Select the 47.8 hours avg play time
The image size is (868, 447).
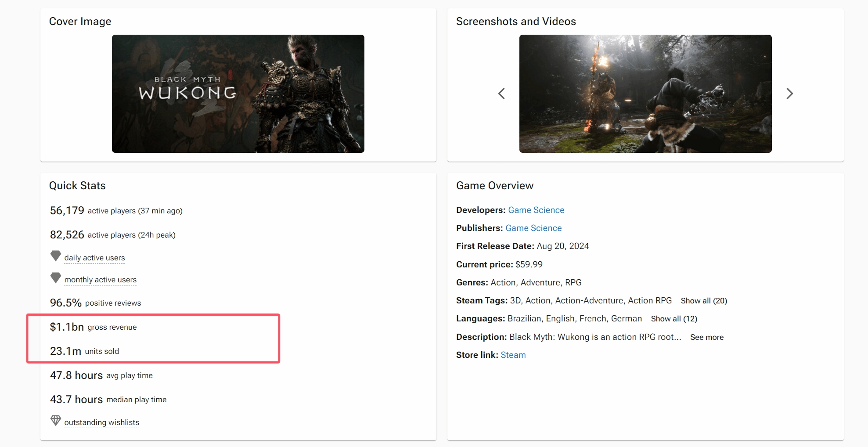pyautogui.click(x=101, y=375)
